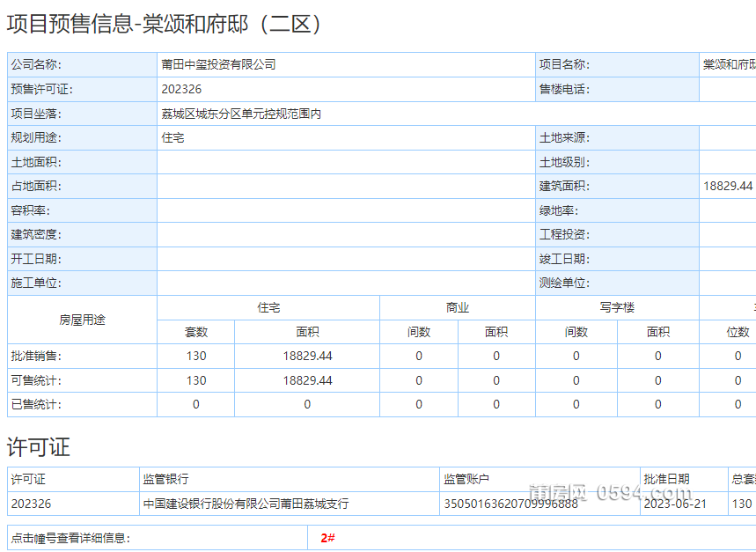Click the 商业 column group header
Image resolution: width=756 pixels, height=552 pixels.
(458, 307)
